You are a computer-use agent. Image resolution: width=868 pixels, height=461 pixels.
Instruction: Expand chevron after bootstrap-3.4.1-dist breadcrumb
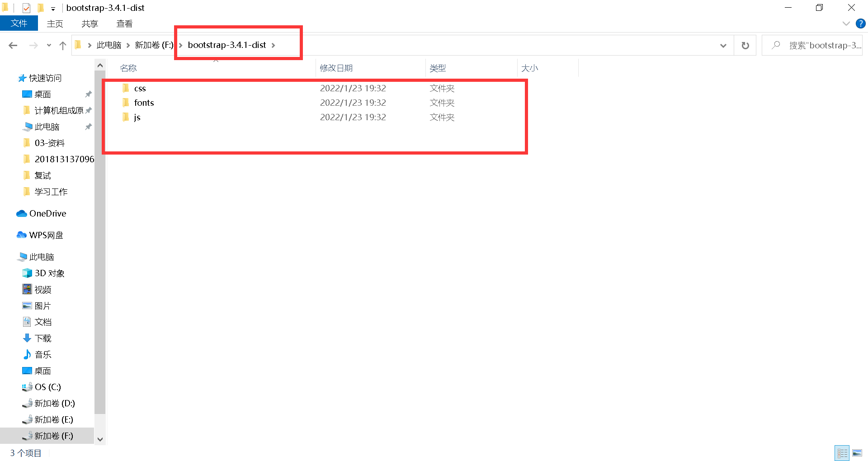click(x=274, y=45)
